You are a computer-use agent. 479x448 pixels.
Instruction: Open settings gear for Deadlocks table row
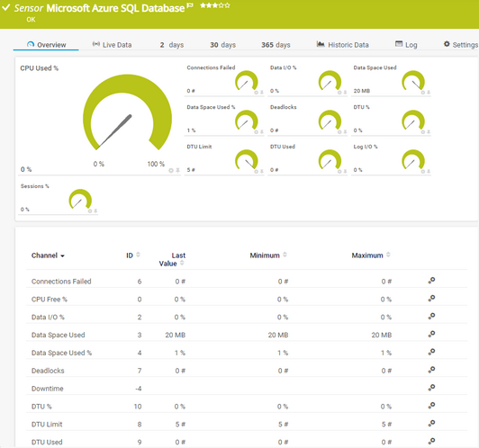[x=431, y=370]
